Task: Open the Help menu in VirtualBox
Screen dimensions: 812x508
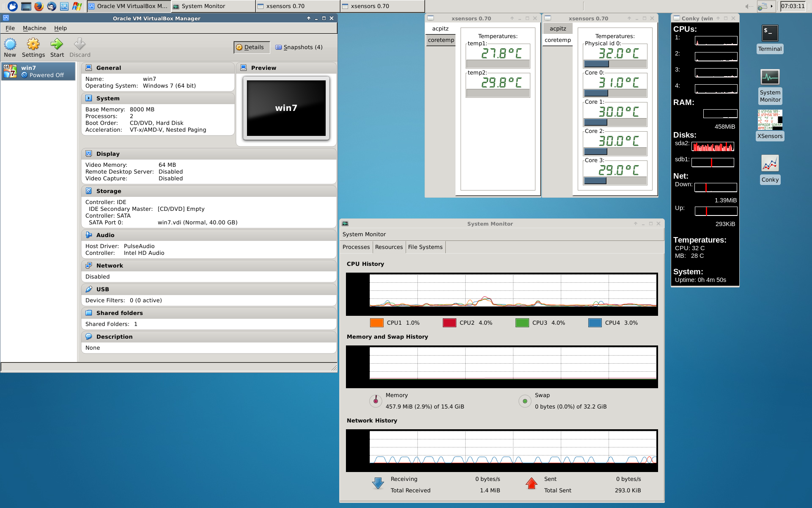Action: tap(60, 28)
